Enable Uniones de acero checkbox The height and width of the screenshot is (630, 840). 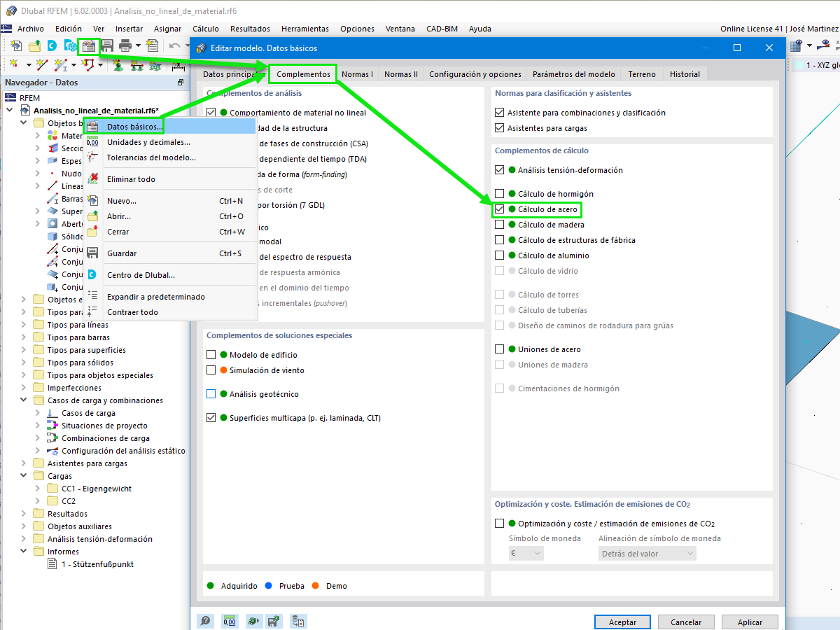coord(499,349)
